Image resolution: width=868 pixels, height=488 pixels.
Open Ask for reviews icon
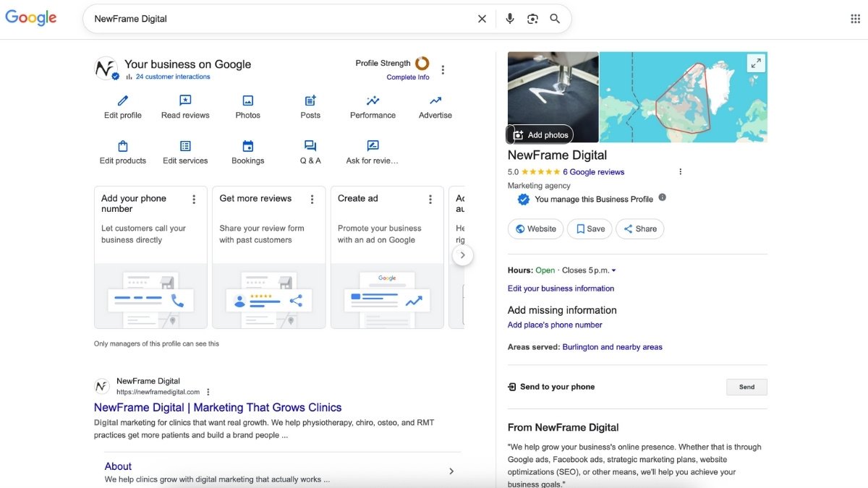pyautogui.click(x=373, y=146)
